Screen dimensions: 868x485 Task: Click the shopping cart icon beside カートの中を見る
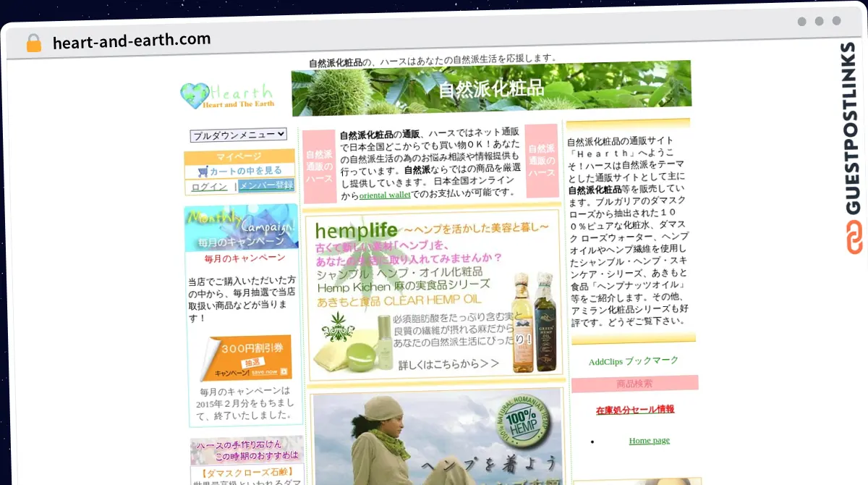[x=205, y=171]
